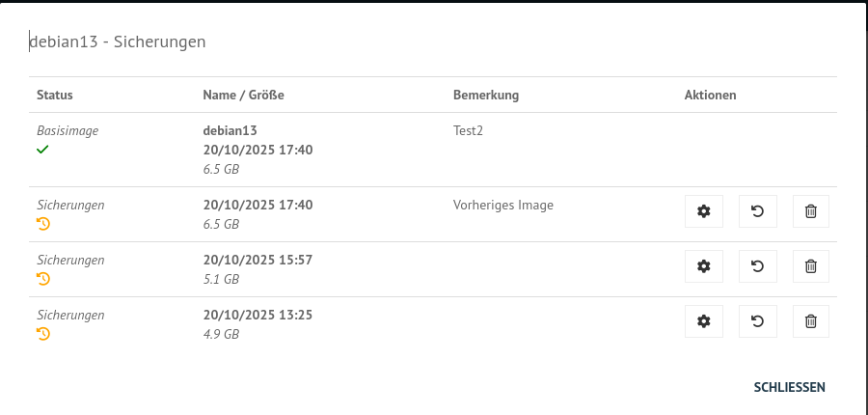This screenshot has height=415, width=868.
Task: Click the Aktionen column header
Action: pyautogui.click(x=710, y=95)
